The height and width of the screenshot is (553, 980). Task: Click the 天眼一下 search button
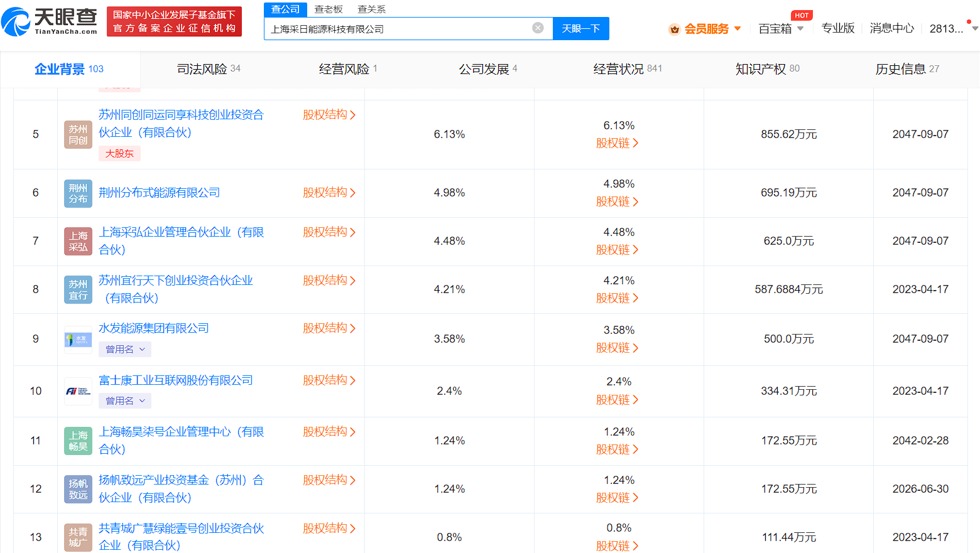pyautogui.click(x=581, y=29)
